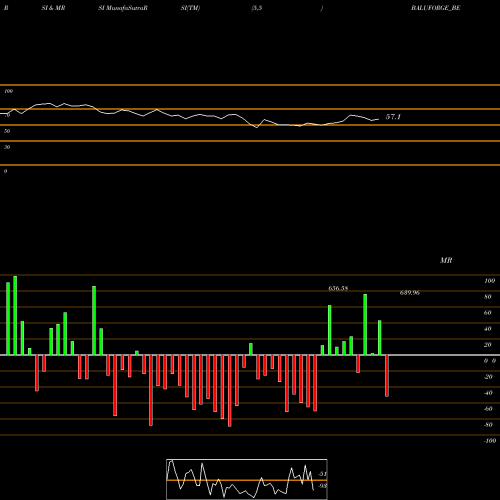Click the MR axis label -40

(488, 393)
